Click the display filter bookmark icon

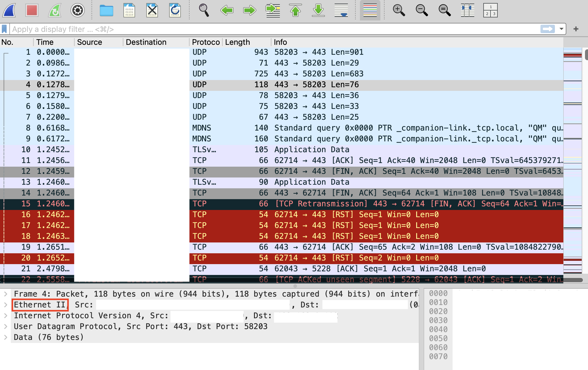(4, 29)
